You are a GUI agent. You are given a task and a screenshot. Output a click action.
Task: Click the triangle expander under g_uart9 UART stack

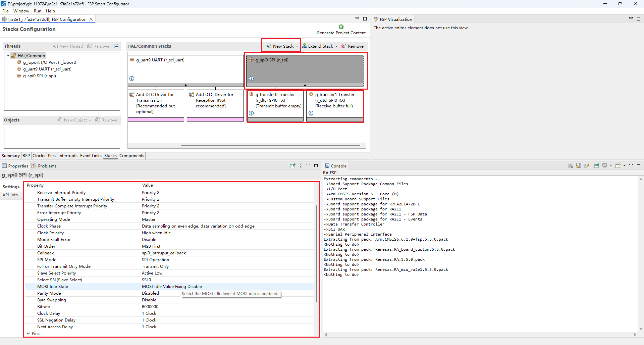(x=185, y=85)
